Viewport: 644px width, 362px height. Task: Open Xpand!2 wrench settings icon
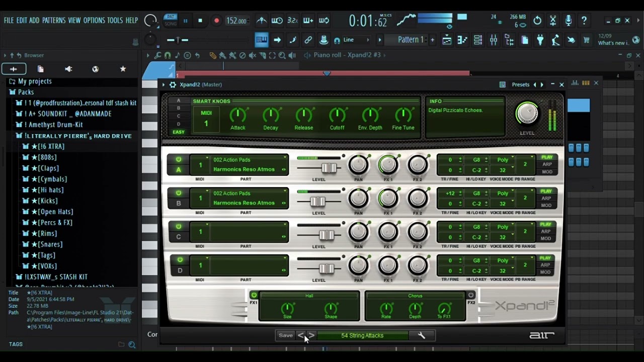[422, 335]
